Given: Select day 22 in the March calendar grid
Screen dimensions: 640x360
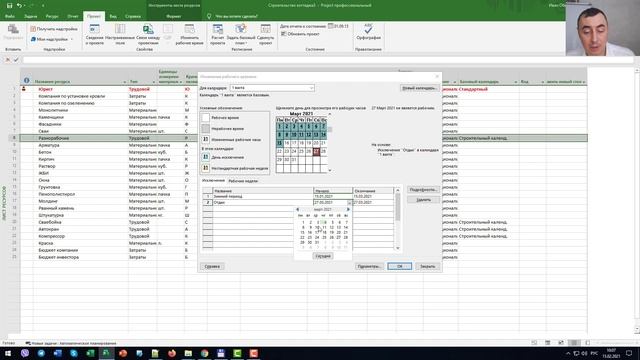Looking at the screenshot, I should point(280,151).
